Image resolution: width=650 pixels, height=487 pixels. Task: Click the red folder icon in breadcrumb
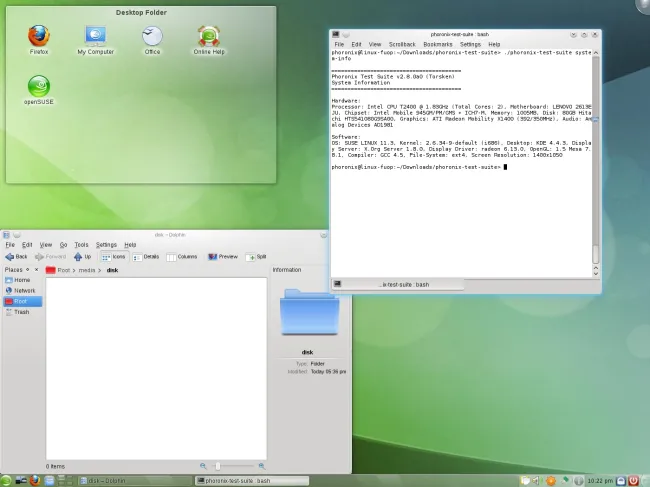(x=51, y=270)
